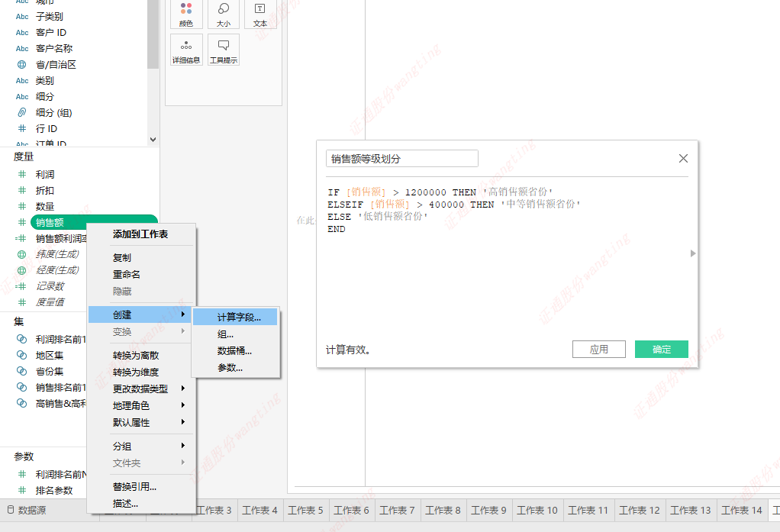This screenshot has width=780, height=532.
Task: Click the set icon beside 利润排名前1
Action: (22, 340)
